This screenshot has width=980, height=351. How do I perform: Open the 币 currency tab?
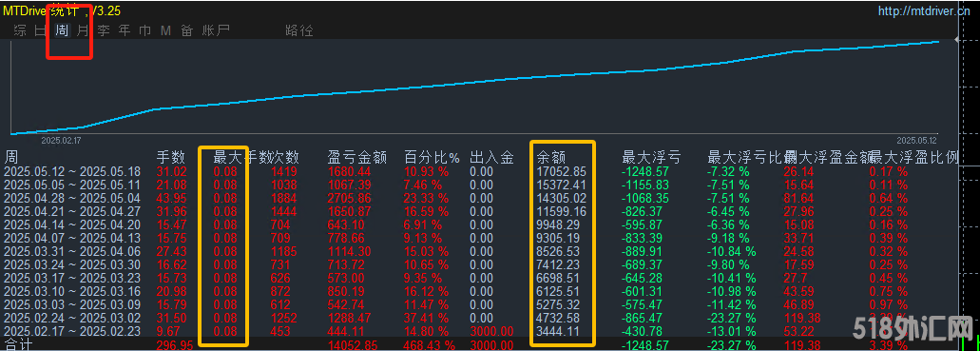[145, 30]
